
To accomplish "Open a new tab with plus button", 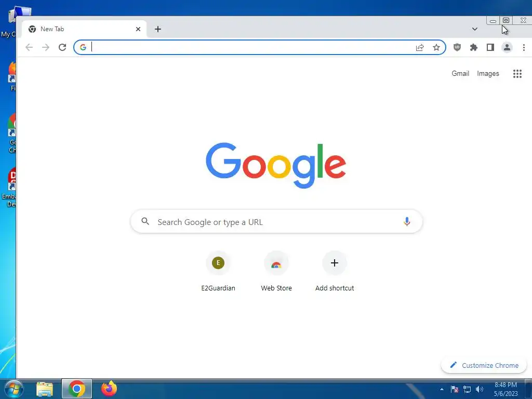I will tap(158, 29).
